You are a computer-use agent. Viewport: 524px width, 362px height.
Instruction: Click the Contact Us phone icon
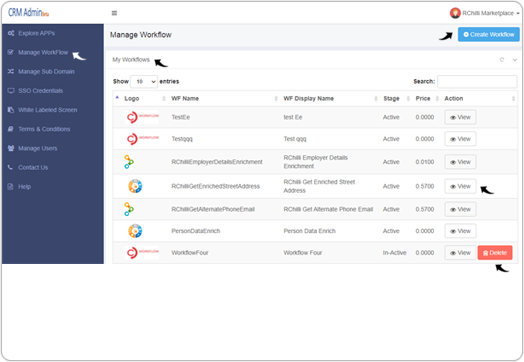[10, 167]
